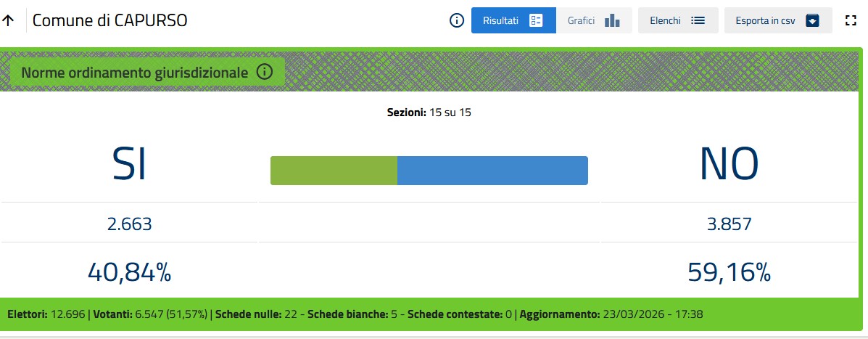
Task: Click the SI vote count 2.663
Action: [x=129, y=224]
